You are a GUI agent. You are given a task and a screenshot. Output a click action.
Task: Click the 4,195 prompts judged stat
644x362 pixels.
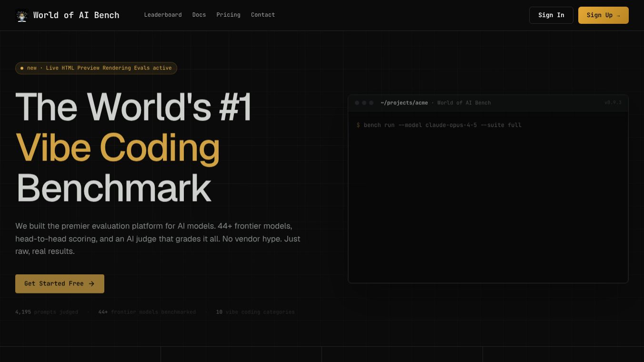(47, 312)
